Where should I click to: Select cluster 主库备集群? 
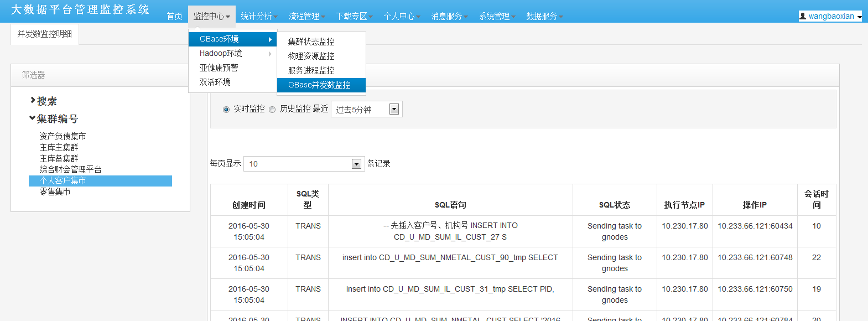tap(59, 158)
